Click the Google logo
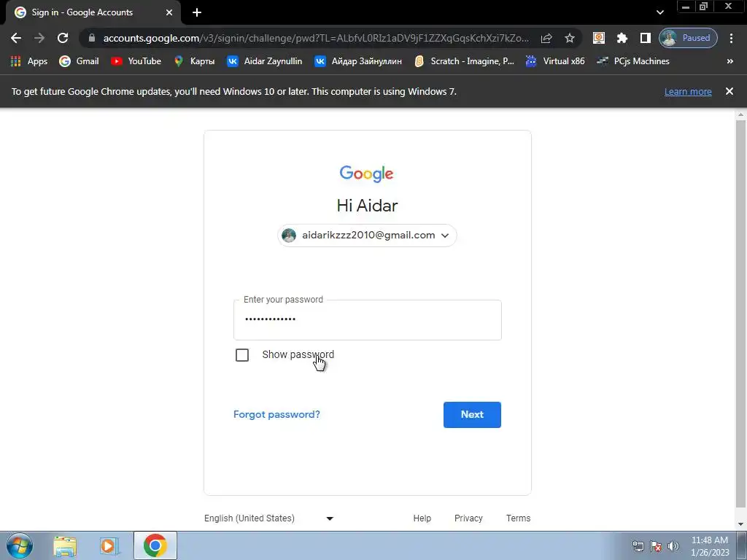Screen dimensions: 747x560 [366, 174]
